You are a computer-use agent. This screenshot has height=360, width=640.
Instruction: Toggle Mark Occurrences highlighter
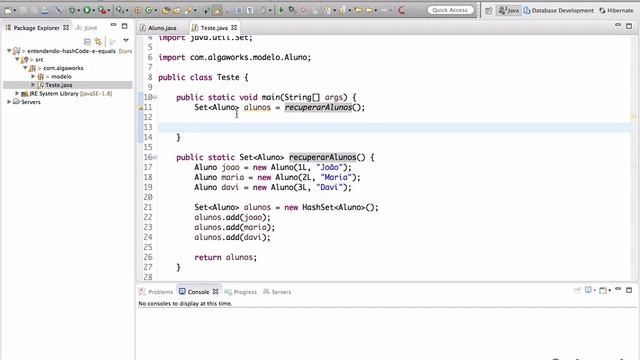[218, 10]
